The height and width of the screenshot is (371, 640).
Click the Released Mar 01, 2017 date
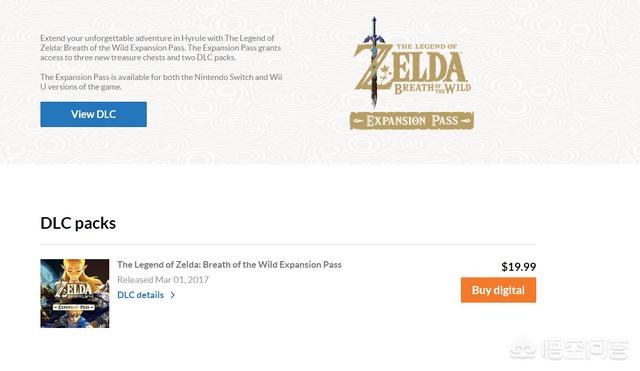click(x=163, y=280)
